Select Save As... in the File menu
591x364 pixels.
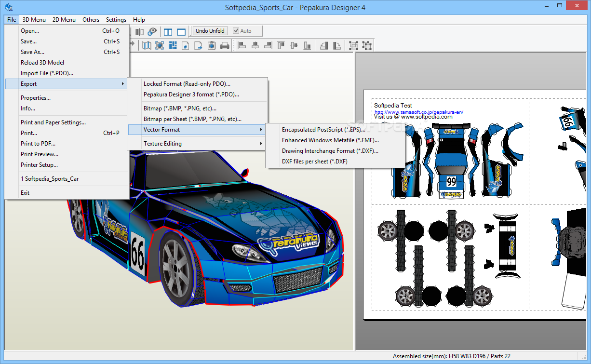click(x=67, y=52)
